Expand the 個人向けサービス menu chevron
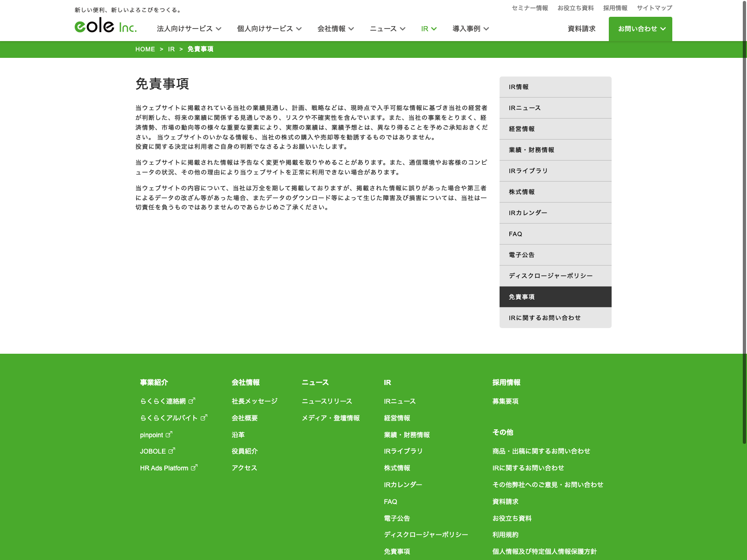The height and width of the screenshot is (560, 747). (x=299, y=29)
